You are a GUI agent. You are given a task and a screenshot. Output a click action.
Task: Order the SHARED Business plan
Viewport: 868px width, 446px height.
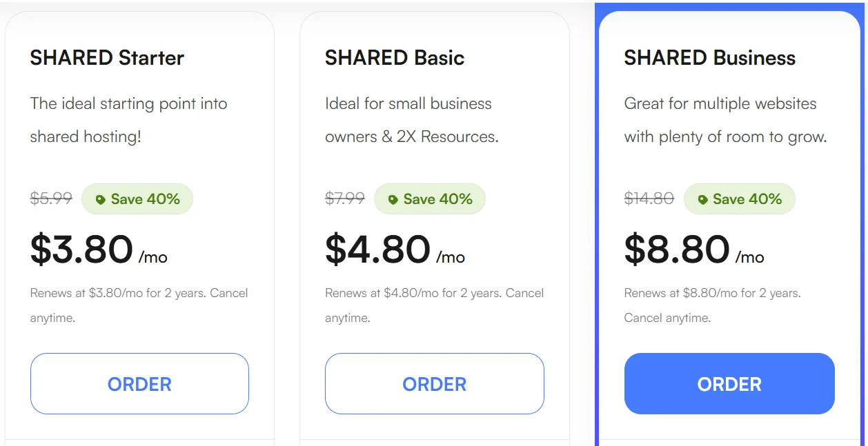pos(729,384)
